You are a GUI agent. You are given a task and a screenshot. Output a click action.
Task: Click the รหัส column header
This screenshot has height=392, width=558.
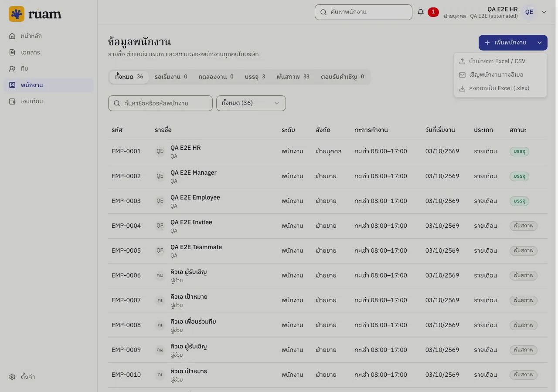coord(117,130)
